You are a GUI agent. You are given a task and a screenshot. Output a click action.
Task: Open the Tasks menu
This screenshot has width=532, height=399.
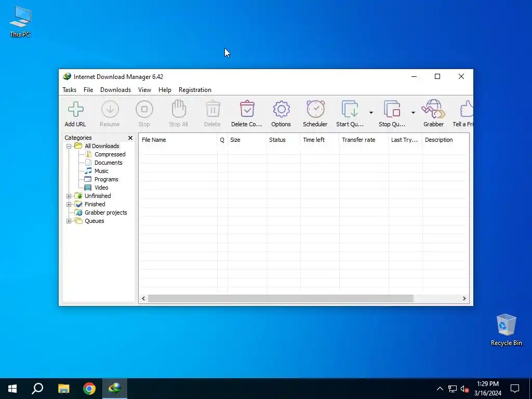pos(69,90)
